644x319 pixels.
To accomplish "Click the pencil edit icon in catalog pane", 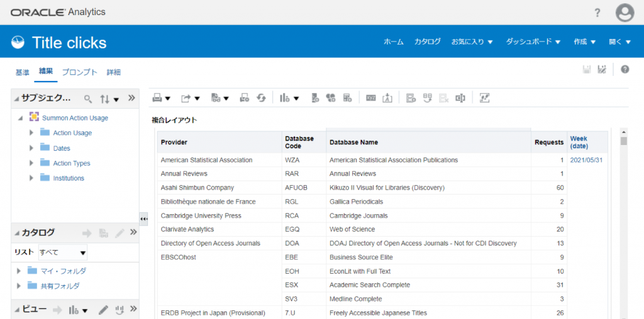I will (x=119, y=233).
